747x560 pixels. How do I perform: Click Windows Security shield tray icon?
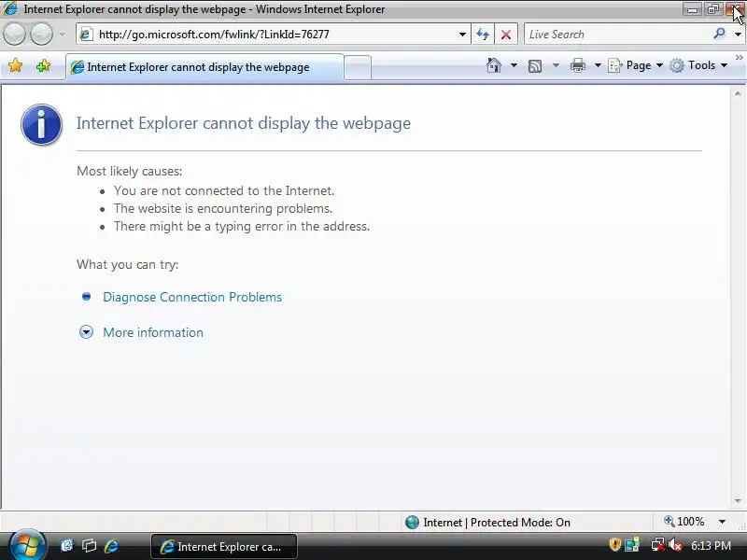(614, 544)
